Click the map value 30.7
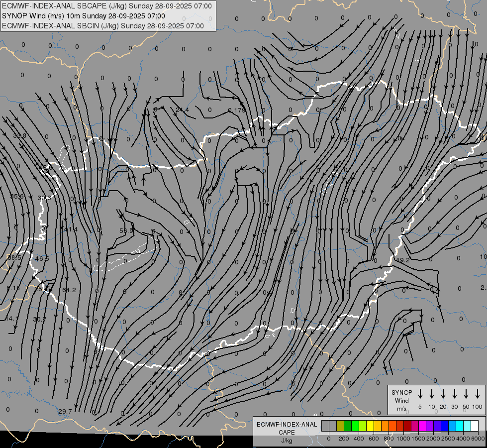 point(39,319)
